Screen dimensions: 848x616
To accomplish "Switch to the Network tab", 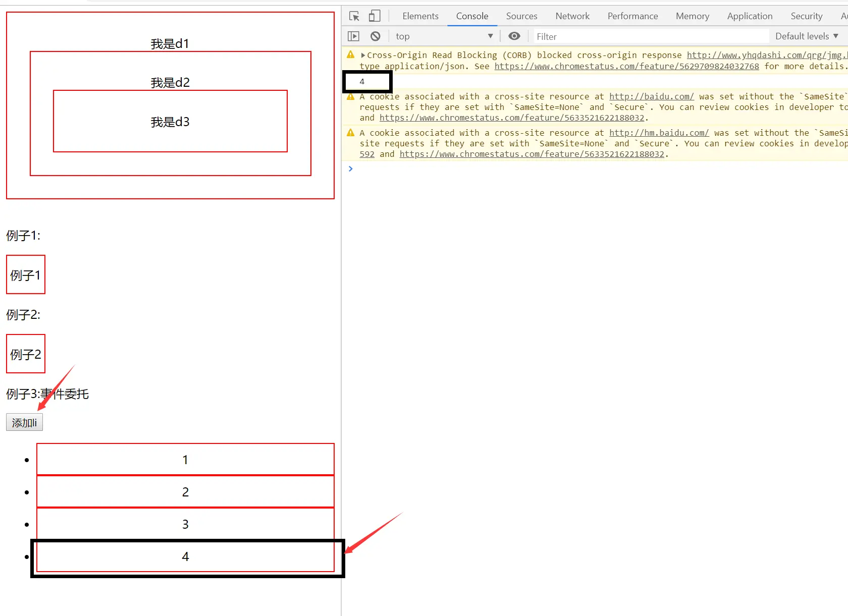I will (x=572, y=16).
